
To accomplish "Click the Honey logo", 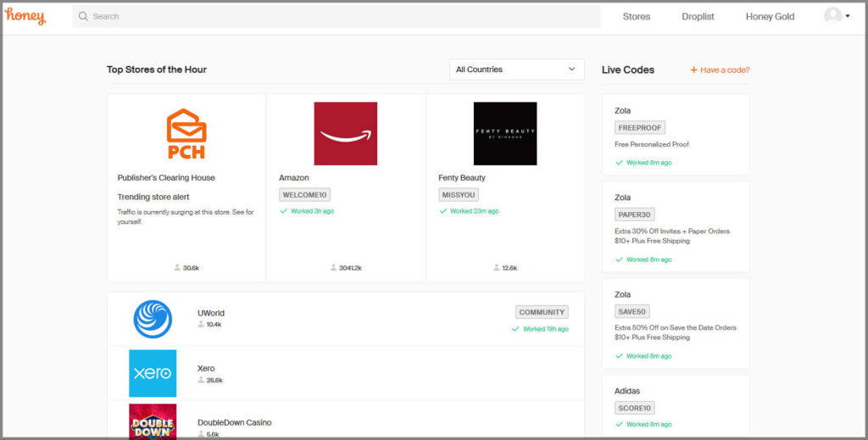I will [25, 16].
